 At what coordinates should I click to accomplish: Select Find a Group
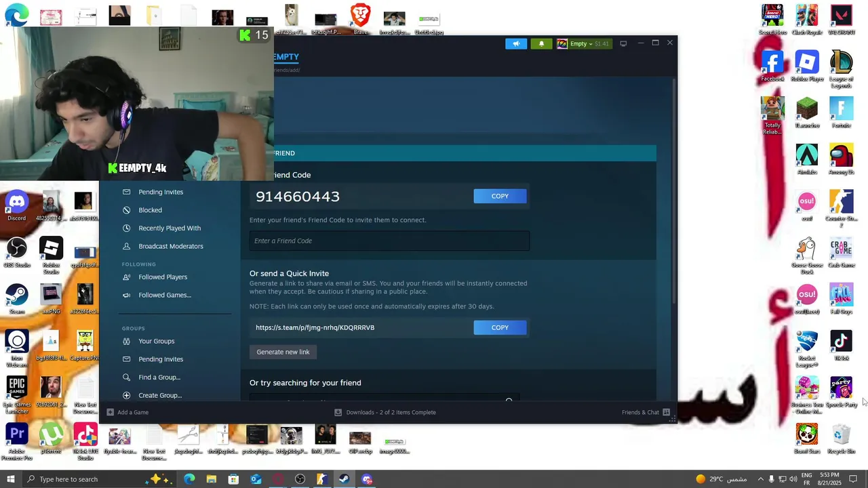159,378
